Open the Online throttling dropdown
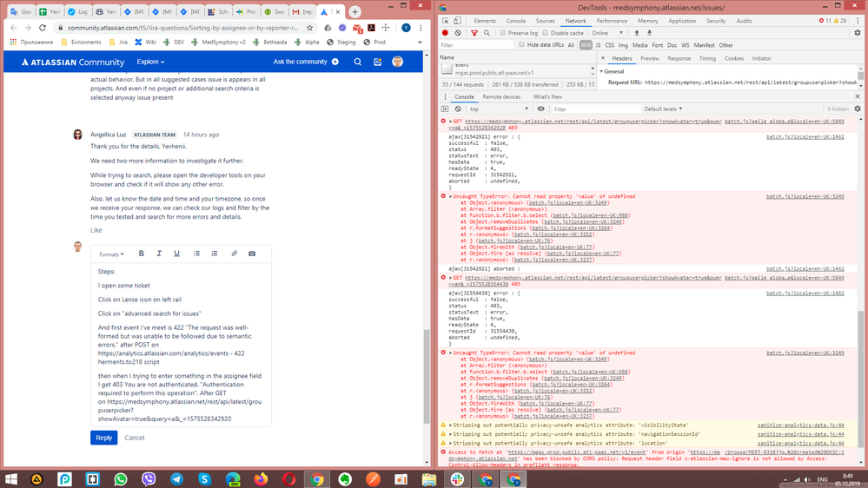The width and height of the screenshot is (868, 488). (607, 33)
